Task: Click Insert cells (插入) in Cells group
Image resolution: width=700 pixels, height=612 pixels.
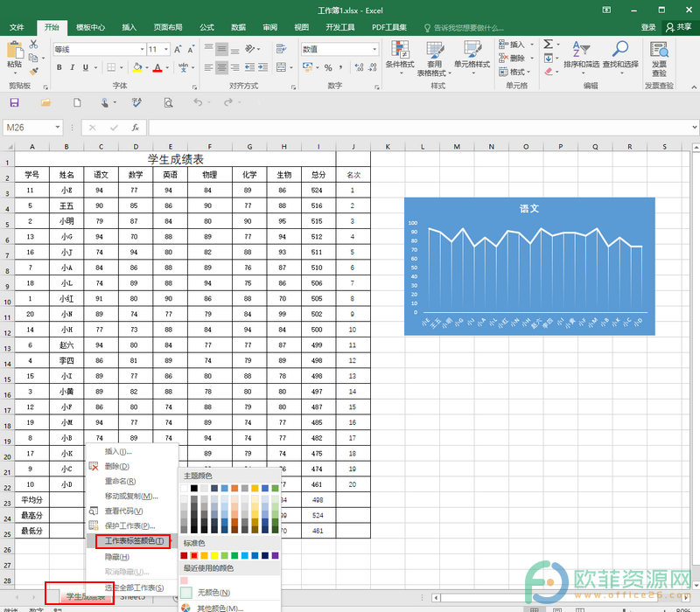Action: click(x=516, y=45)
